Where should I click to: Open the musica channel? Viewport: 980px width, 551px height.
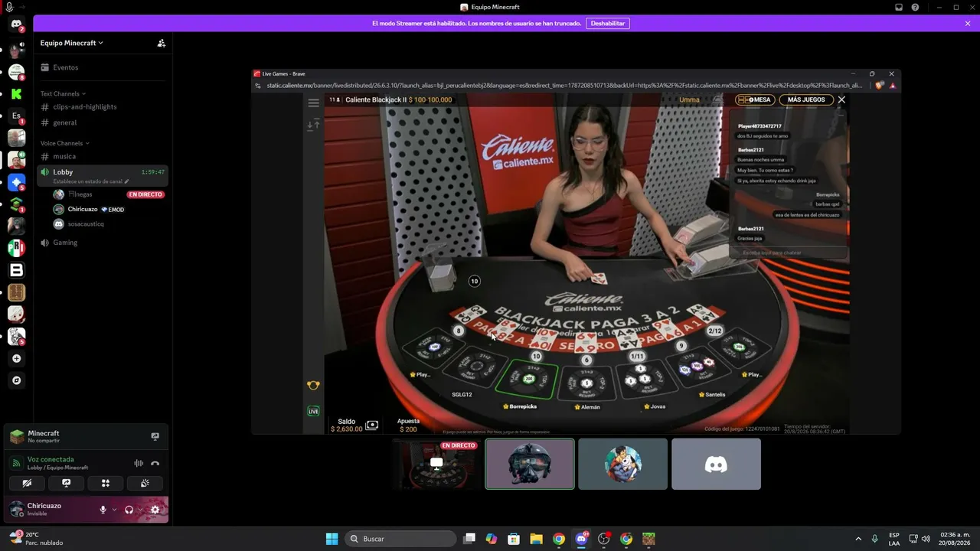pos(103,156)
